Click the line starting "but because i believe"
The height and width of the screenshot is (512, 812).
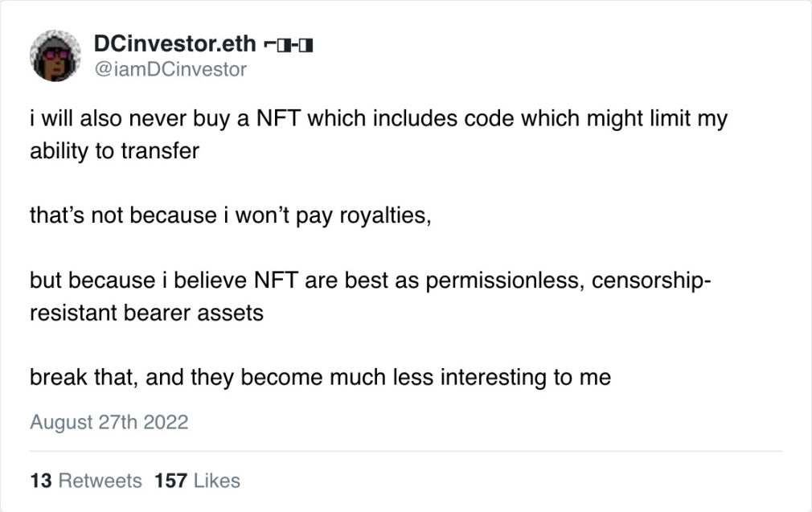pyautogui.click(x=371, y=281)
